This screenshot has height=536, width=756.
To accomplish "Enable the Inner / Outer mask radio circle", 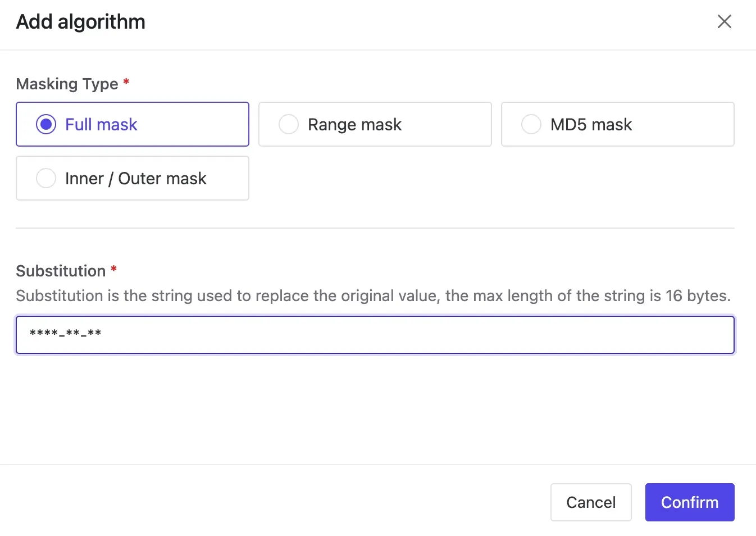I will pos(46,178).
